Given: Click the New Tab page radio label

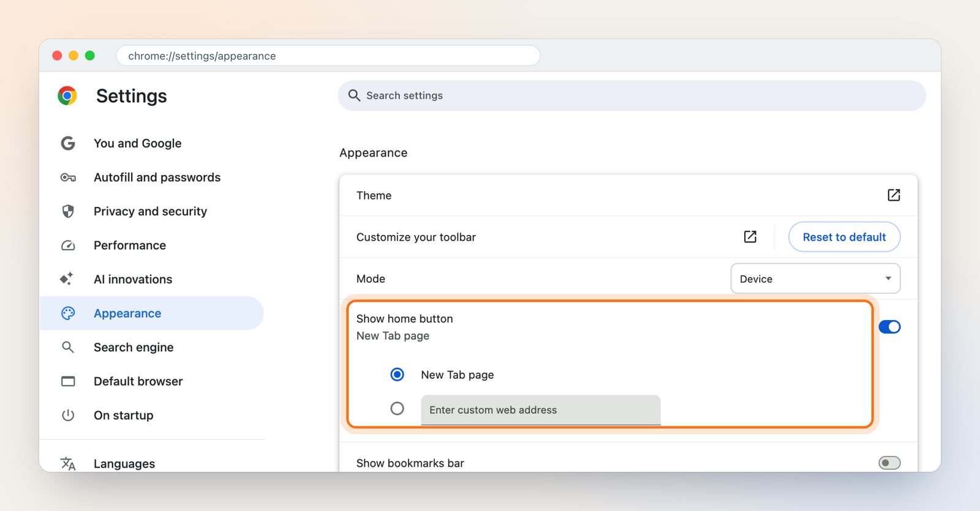Looking at the screenshot, I should (x=458, y=375).
